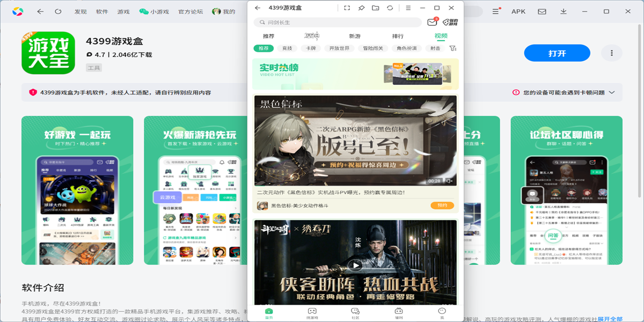This screenshot has height=322, width=644.
Task: Open the 福利 bottom navigation icon
Action: (x=399, y=313)
